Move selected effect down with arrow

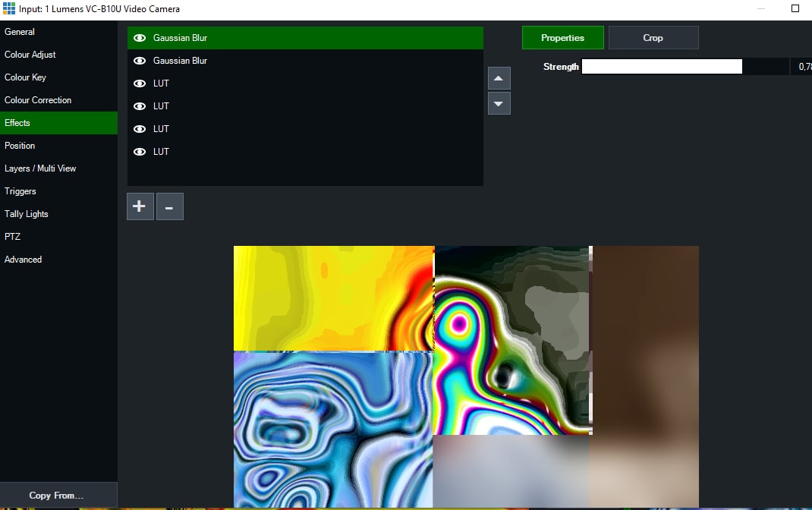499,103
